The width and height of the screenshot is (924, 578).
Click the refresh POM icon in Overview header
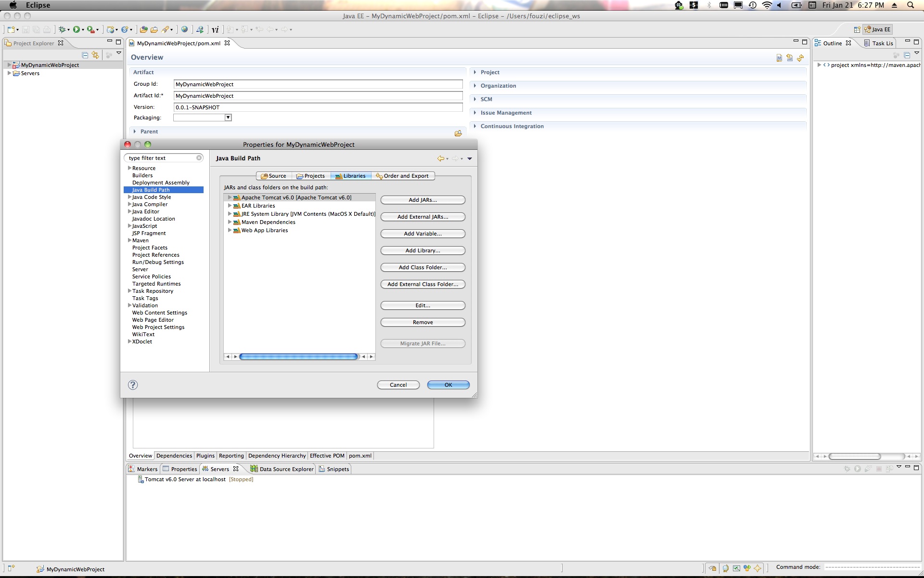[800, 58]
